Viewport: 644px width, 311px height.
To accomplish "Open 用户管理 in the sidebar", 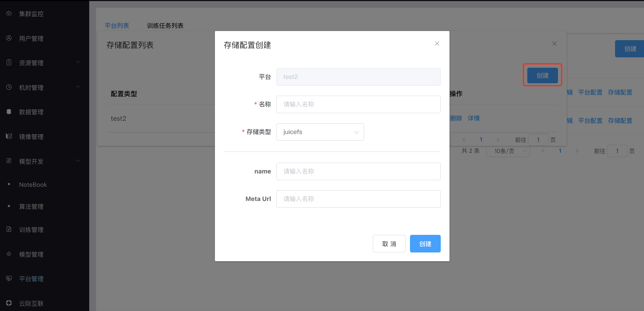I will pos(31,38).
